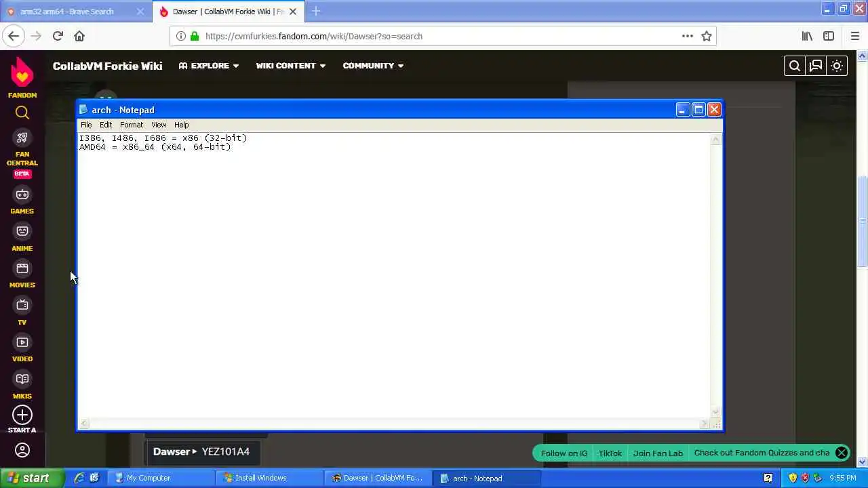Open Notepad's Help menu
The height and width of the screenshot is (488, 868).
(181, 125)
